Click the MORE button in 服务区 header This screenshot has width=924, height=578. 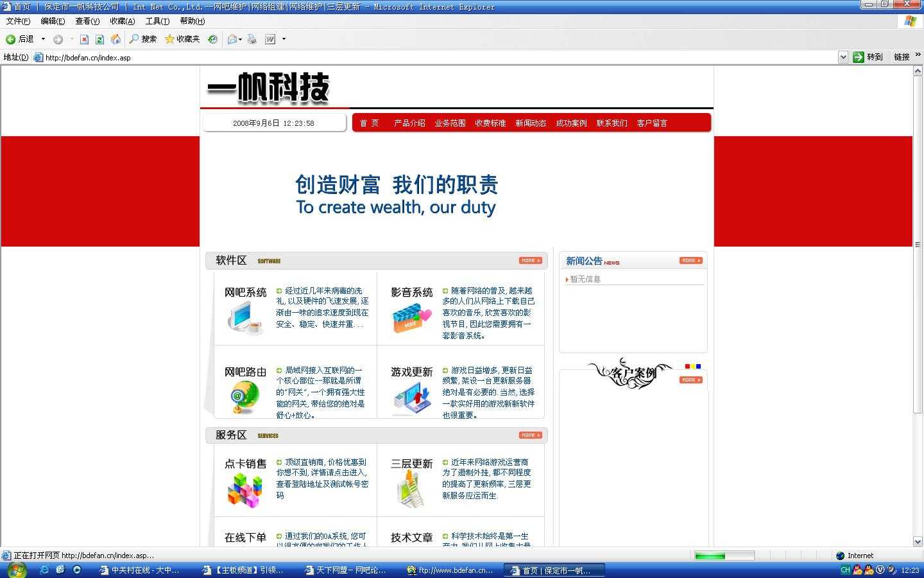(x=531, y=435)
